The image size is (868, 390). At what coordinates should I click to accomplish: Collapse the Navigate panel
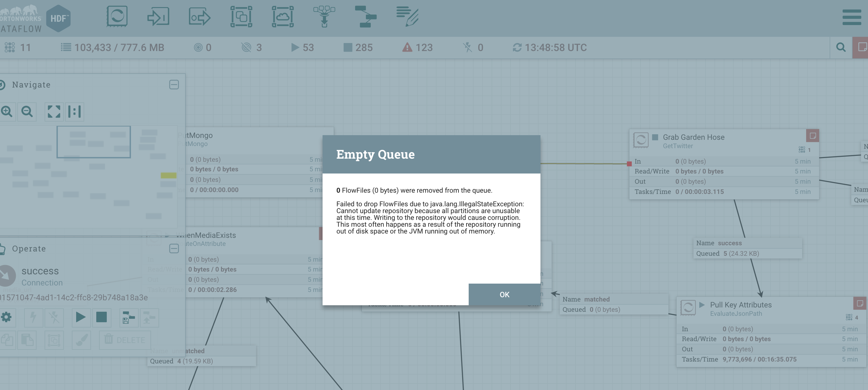175,84
